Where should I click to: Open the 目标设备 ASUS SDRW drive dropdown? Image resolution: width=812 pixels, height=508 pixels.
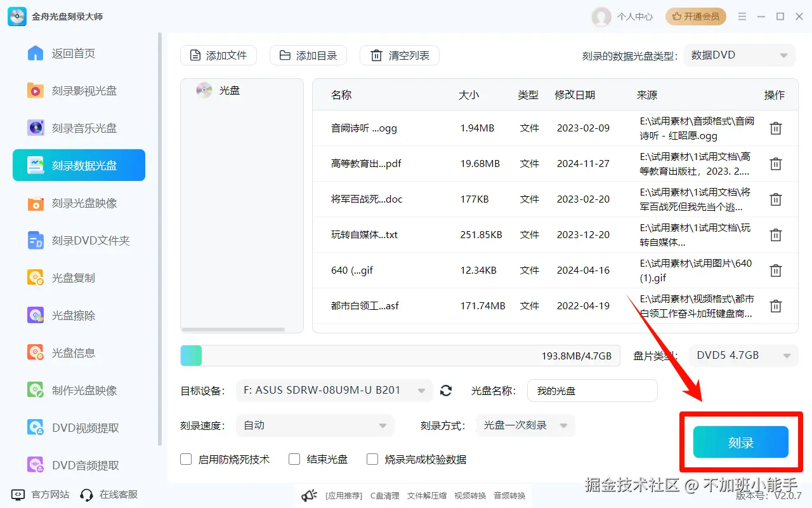(x=334, y=391)
